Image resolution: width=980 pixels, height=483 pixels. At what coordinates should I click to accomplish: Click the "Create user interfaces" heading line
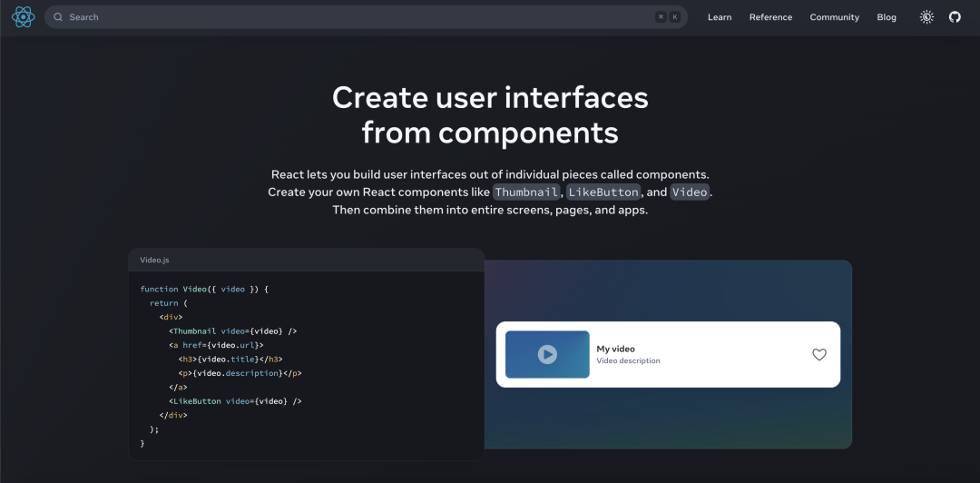(490, 97)
